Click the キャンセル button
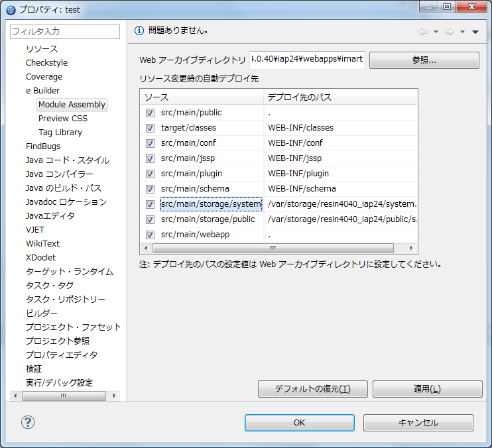This screenshot has width=492, height=448. pyautogui.click(x=418, y=423)
